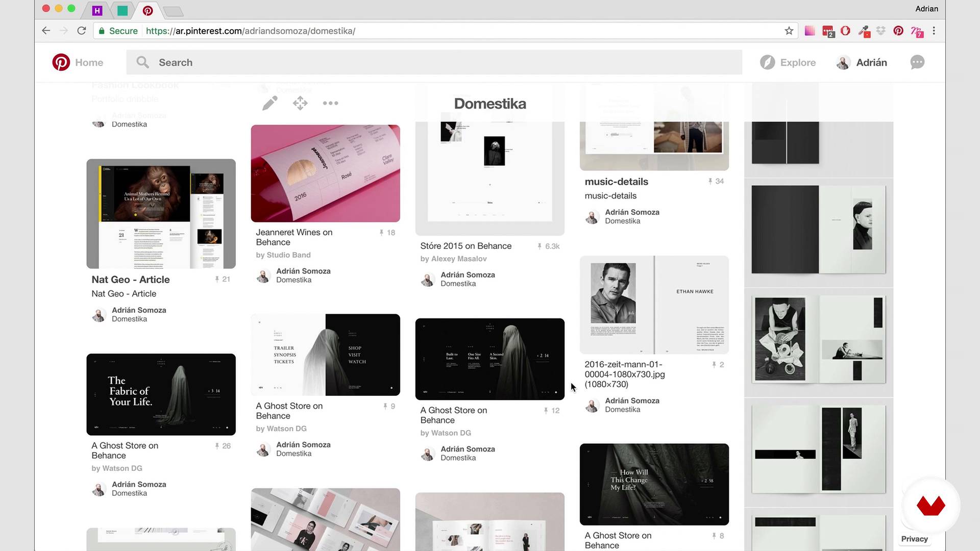Open Ghost Store Built to Last dark thumbnail

click(489, 359)
